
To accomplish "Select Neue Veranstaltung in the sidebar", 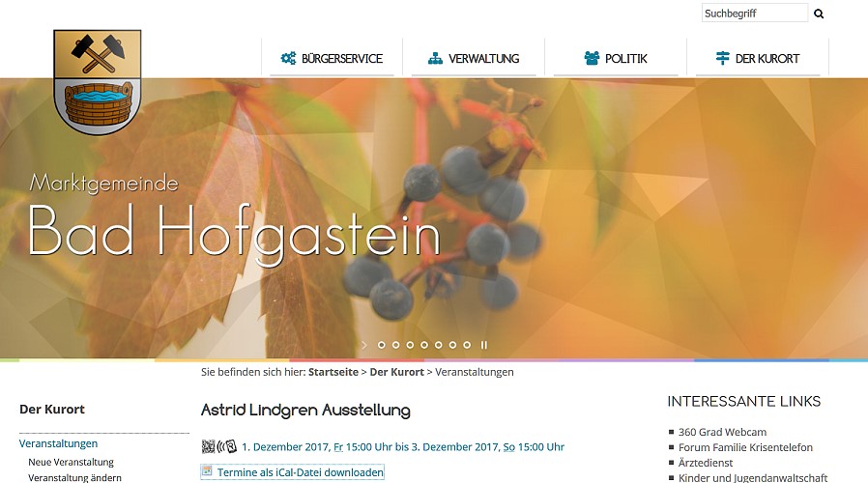I will (71, 462).
